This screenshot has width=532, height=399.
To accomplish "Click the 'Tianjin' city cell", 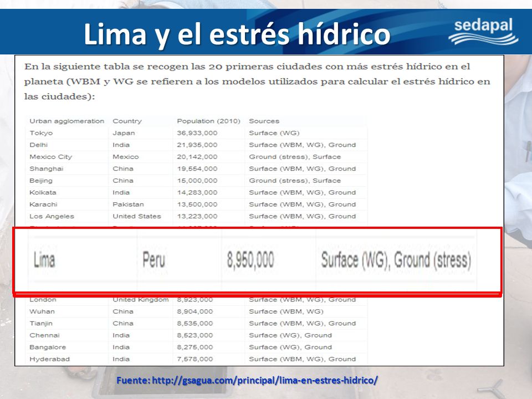I will pos(41,323).
